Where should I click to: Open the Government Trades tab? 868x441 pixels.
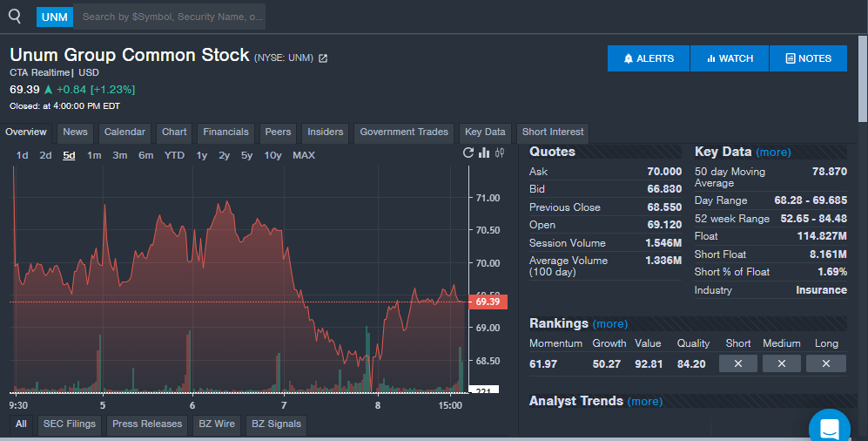(x=404, y=132)
